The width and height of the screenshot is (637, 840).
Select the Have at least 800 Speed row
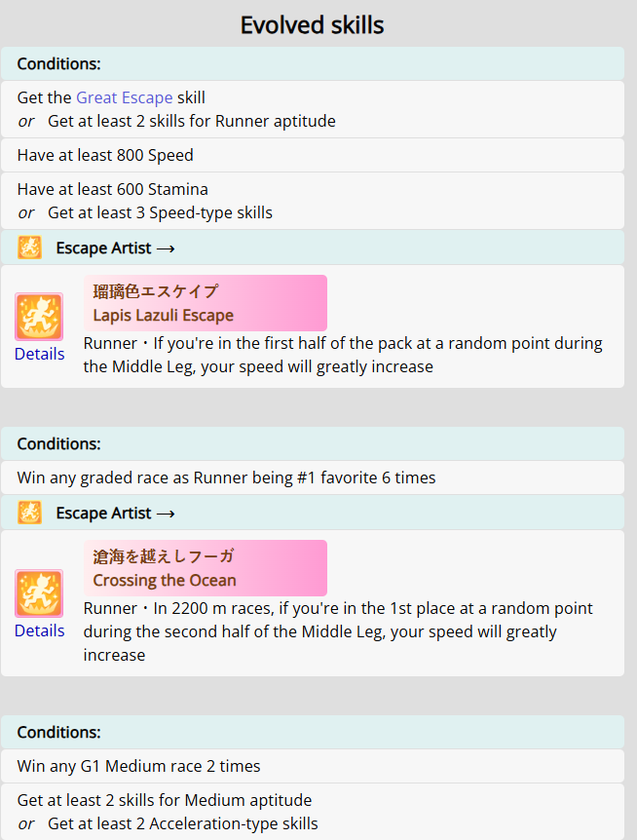[313, 155]
